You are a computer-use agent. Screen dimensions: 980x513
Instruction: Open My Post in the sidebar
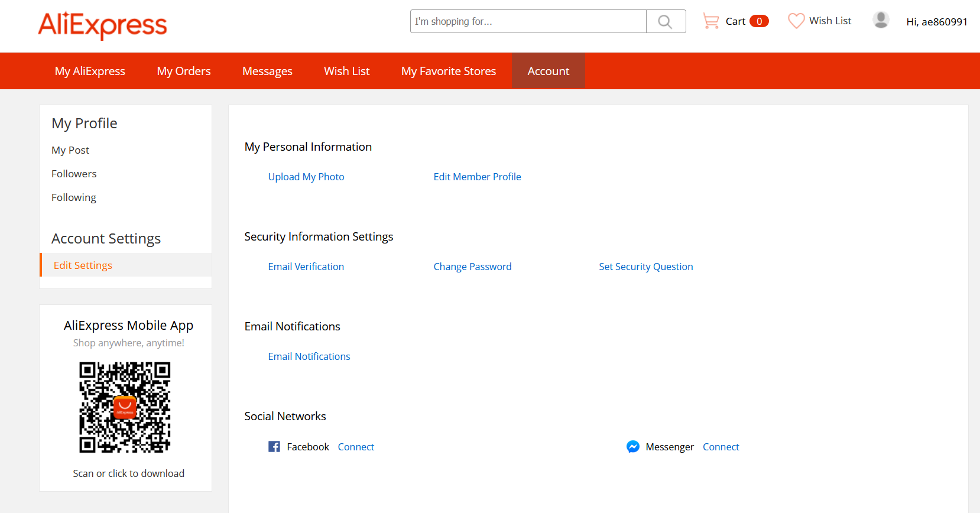70,150
